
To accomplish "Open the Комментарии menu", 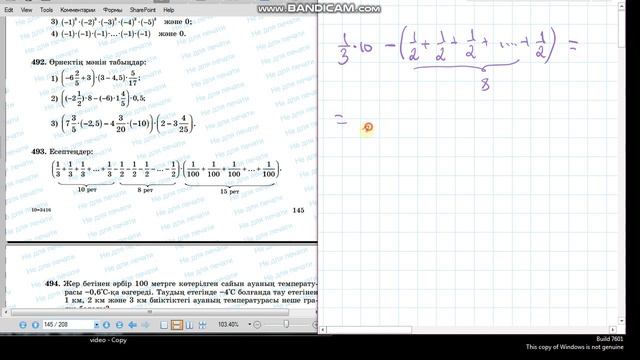I will 78,9.
